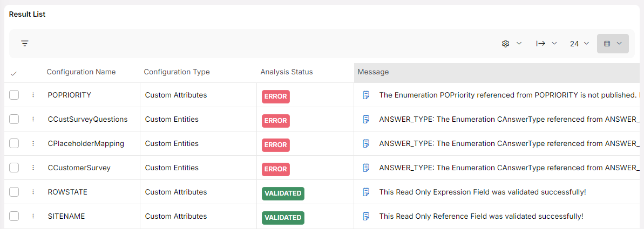Select the SITENAME configuration name

coord(66,216)
